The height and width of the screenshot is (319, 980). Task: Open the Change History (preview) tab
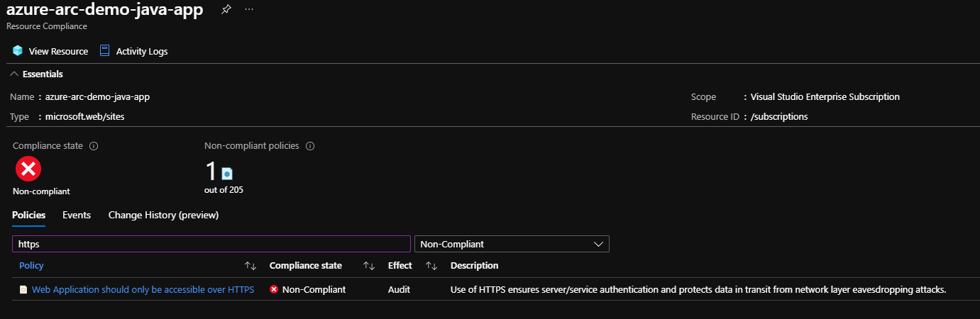pyautogui.click(x=163, y=215)
